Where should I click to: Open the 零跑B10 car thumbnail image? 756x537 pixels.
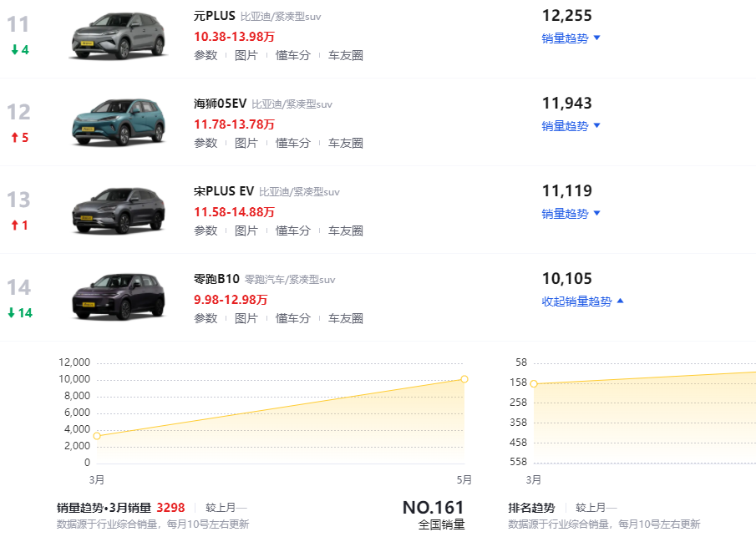119,297
